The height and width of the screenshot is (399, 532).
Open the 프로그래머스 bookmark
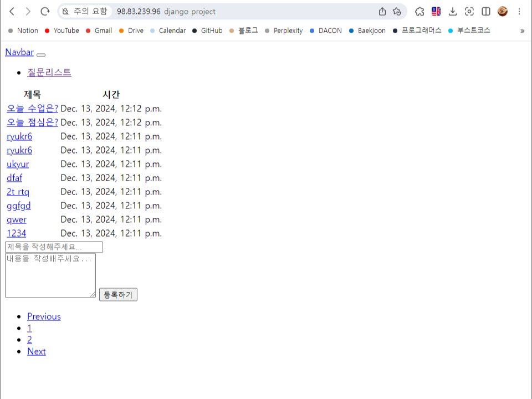pyautogui.click(x=417, y=30)
